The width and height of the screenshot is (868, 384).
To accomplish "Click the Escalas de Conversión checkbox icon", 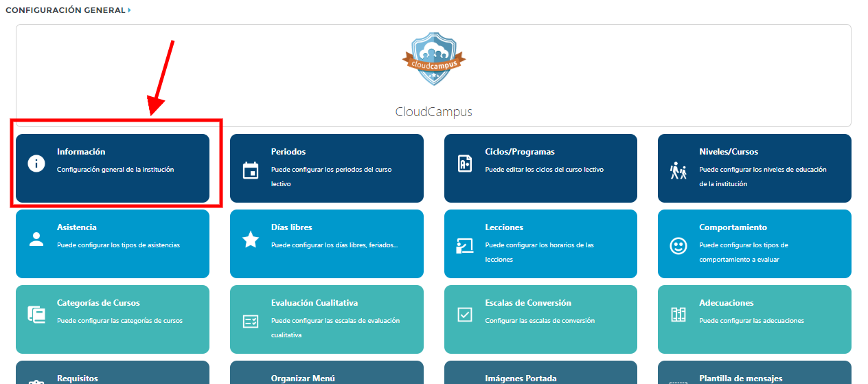I will pos(465,315).
